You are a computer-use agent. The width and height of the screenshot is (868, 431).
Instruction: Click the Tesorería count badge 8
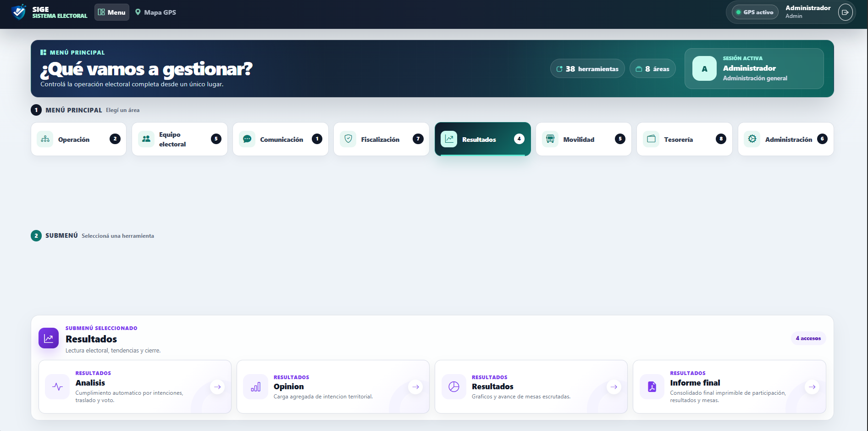tap(721, 139)
